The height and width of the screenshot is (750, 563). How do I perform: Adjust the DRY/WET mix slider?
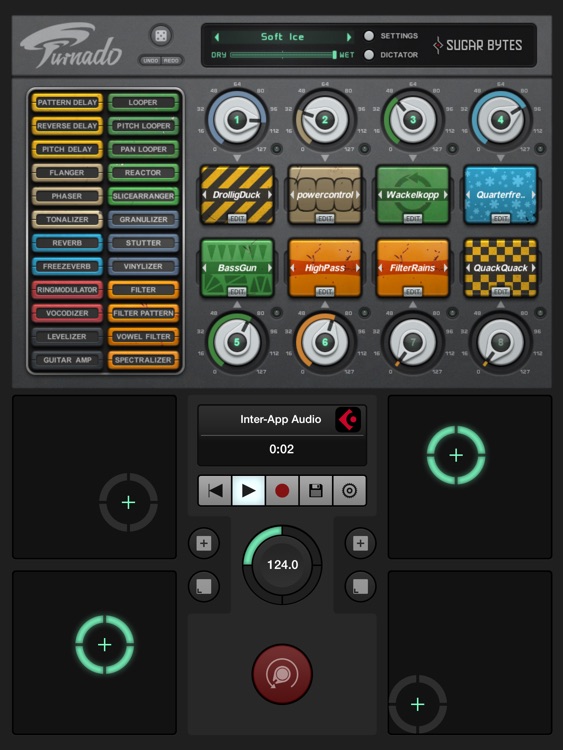(x=283, y=55)
